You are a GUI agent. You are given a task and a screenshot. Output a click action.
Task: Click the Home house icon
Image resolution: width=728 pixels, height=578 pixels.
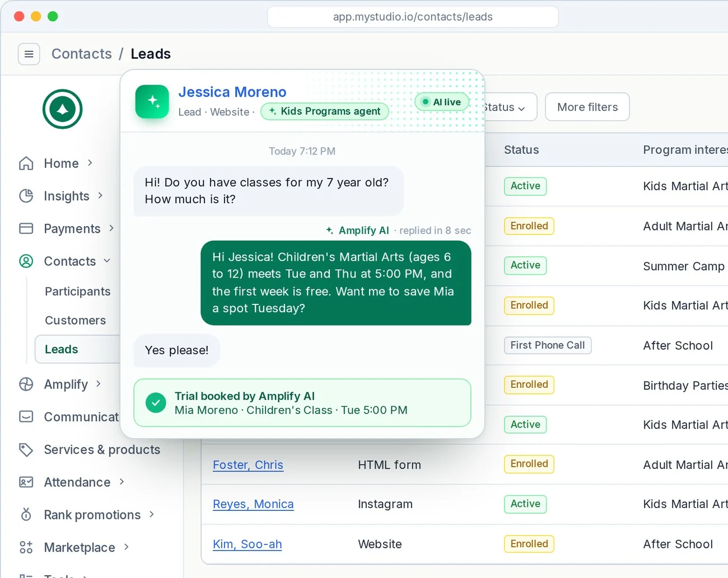(x=26, y=163)
